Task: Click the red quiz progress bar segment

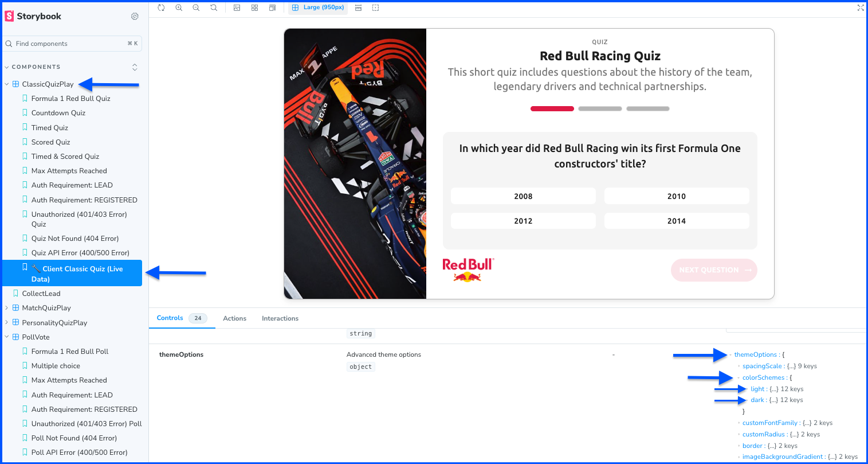Action: pos(552,108)
